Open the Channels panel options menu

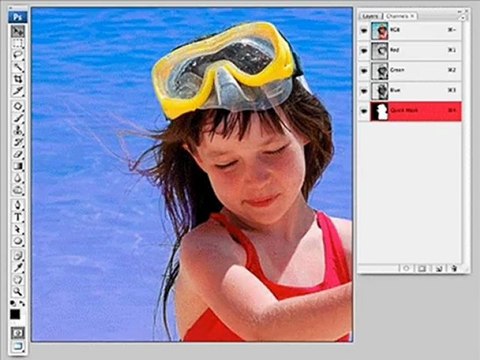(x=463, y=17)
